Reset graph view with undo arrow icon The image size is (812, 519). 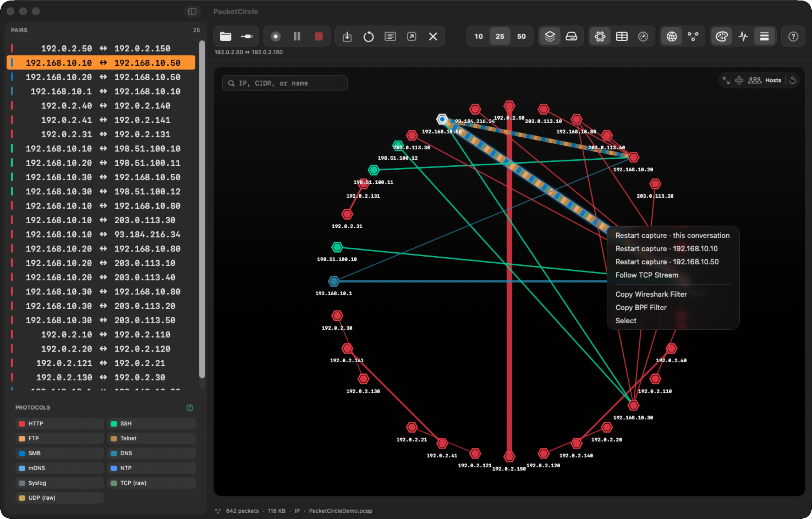pyautogui.click(x=792, y=80)
